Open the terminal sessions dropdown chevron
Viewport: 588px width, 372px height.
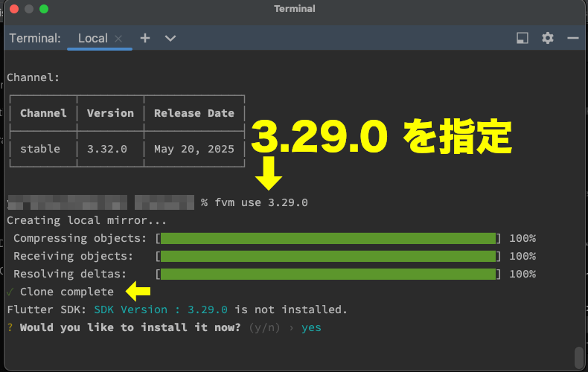[170, 38]
